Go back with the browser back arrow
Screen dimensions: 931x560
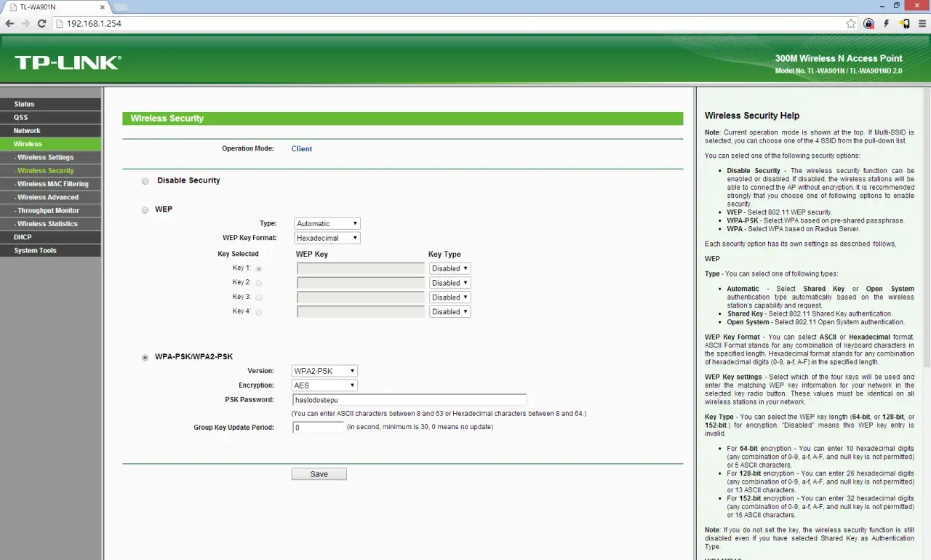coord(9,23)
